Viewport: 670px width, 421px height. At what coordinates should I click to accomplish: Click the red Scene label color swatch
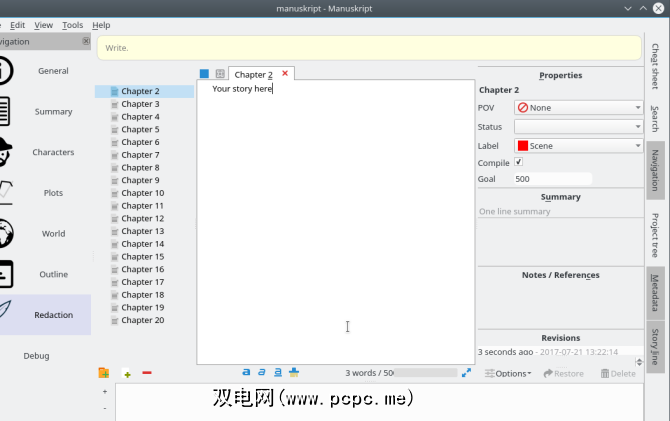pos(523,146)
